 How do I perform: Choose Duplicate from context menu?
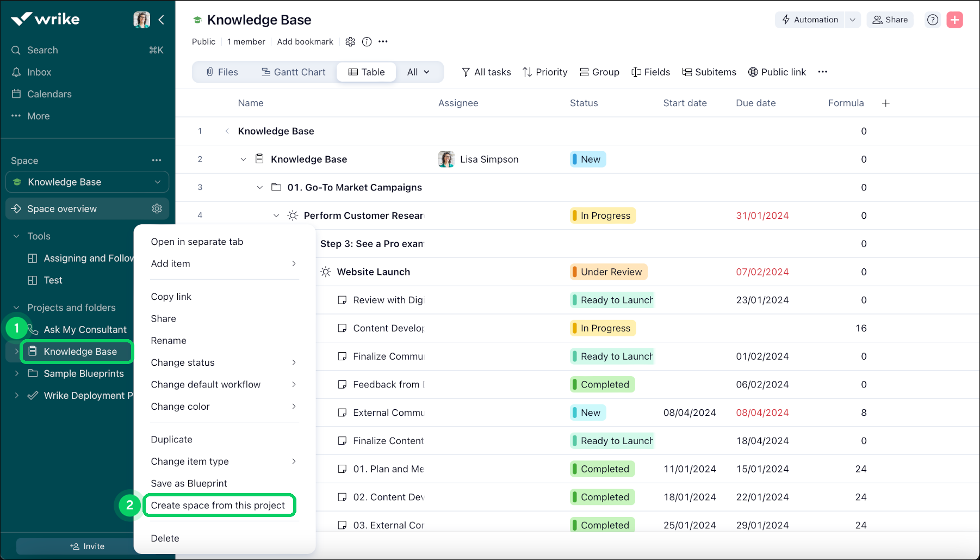pyautogui.click(x=172, y=440)
